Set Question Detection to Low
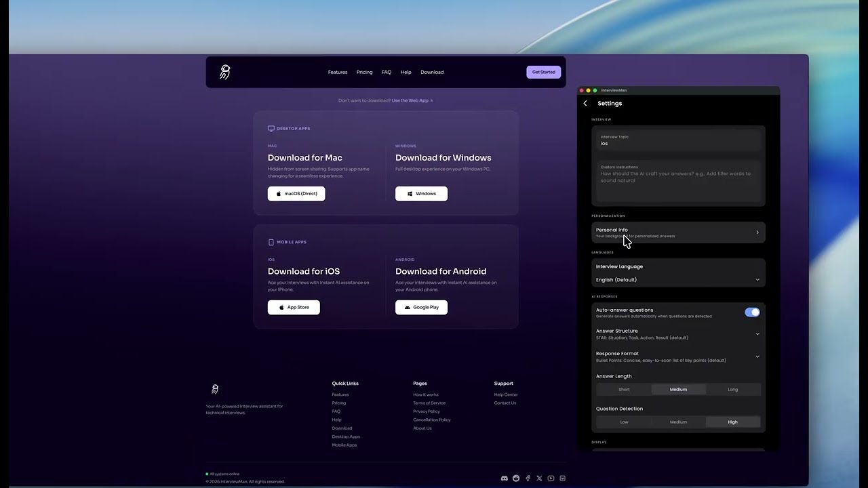This screenshot has width=868, height=488. pyautogui.click(x=624, y=422)
